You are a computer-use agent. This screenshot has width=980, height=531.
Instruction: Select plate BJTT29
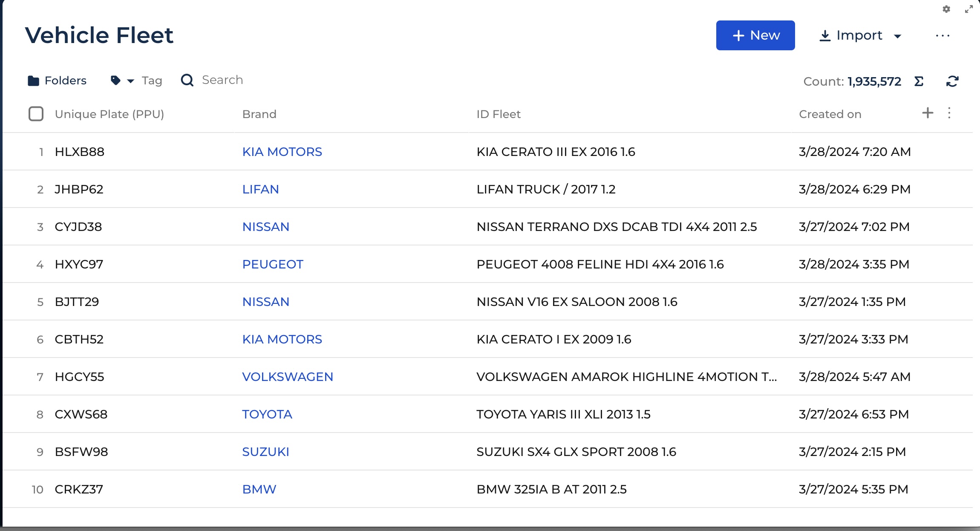click(x=77, y=302)
